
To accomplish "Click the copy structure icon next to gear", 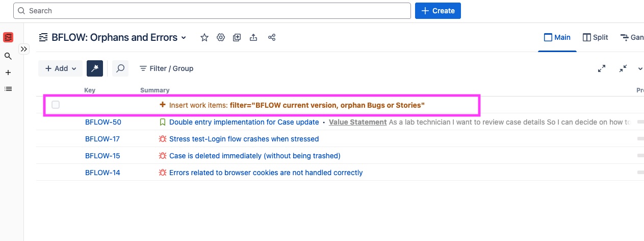I will tap(237, 37).
